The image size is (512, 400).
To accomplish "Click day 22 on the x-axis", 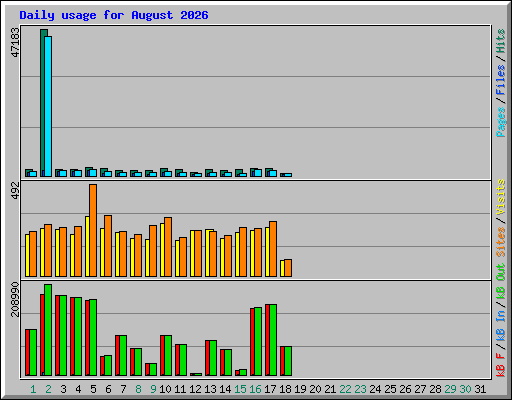I will click(x=345, y=389).
